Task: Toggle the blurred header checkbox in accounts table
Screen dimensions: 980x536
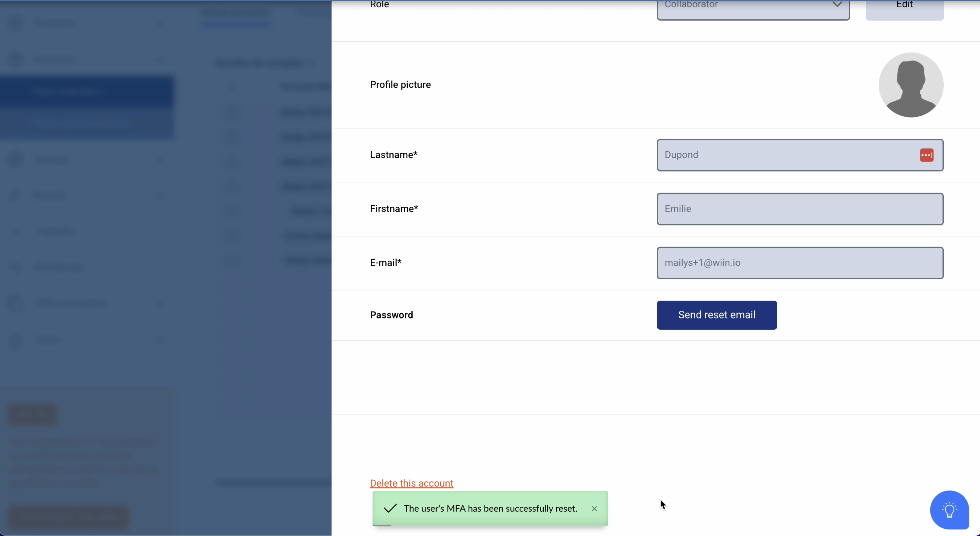Action: [232, 87]
